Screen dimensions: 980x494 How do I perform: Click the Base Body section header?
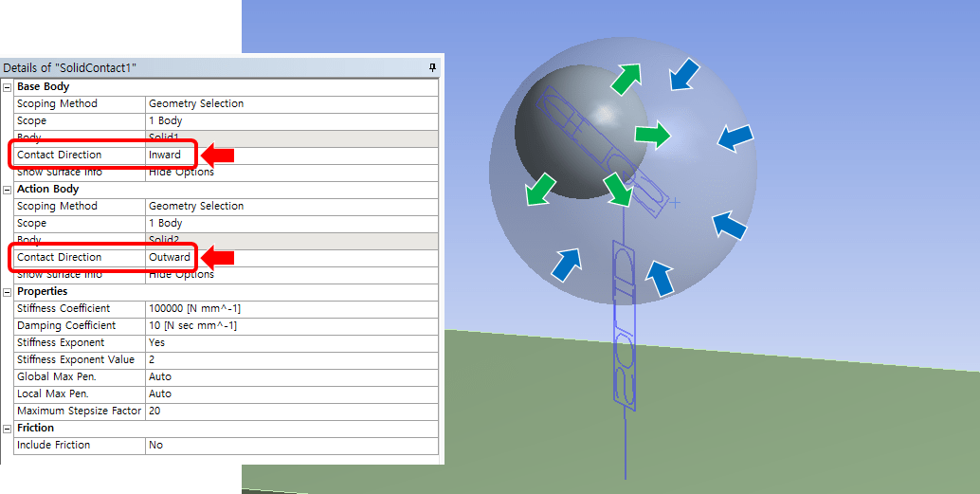click(44, 87)
